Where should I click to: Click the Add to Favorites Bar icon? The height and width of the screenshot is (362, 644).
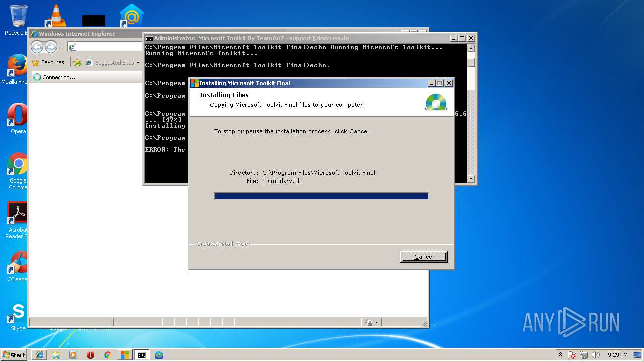click(x=77, y=63)
